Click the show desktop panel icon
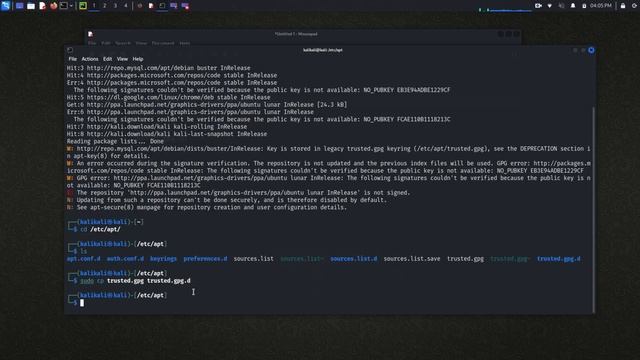Screen dimensions: 640x360 (x=19, y=6)
